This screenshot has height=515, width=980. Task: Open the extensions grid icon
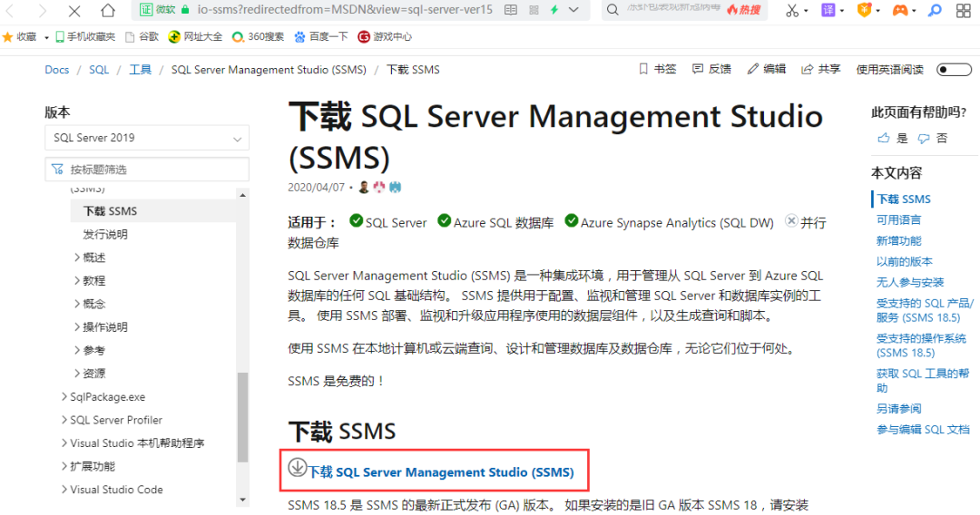pyautogui.click(x=963, y=10)
